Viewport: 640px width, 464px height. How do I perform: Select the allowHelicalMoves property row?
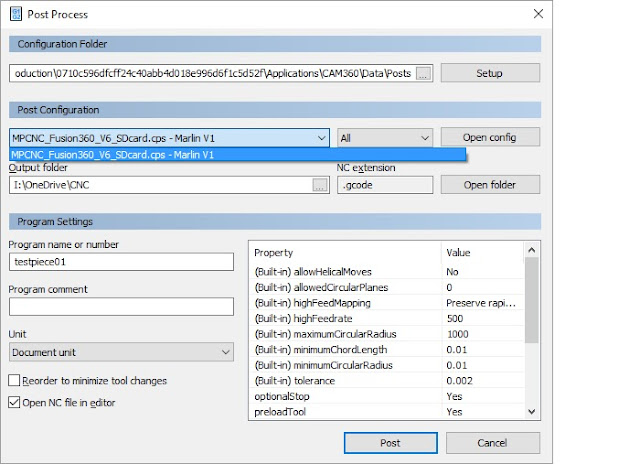(388, 272)
